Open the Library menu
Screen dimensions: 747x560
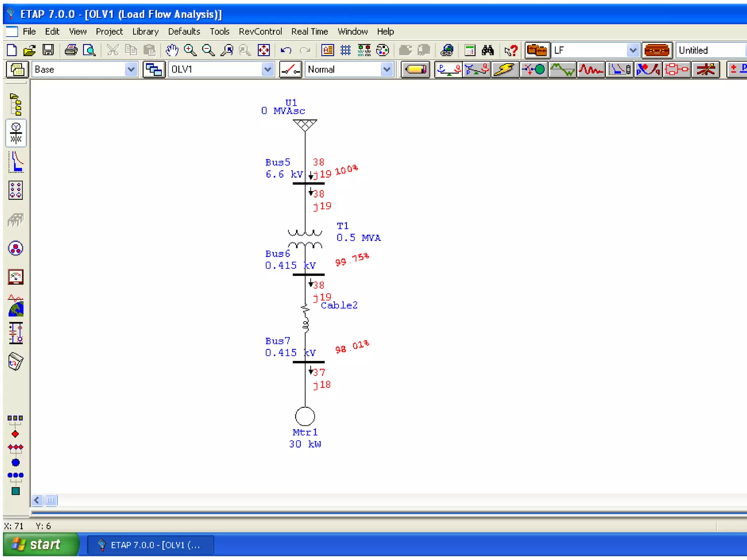pyautogui.click(x=145, y=31)
